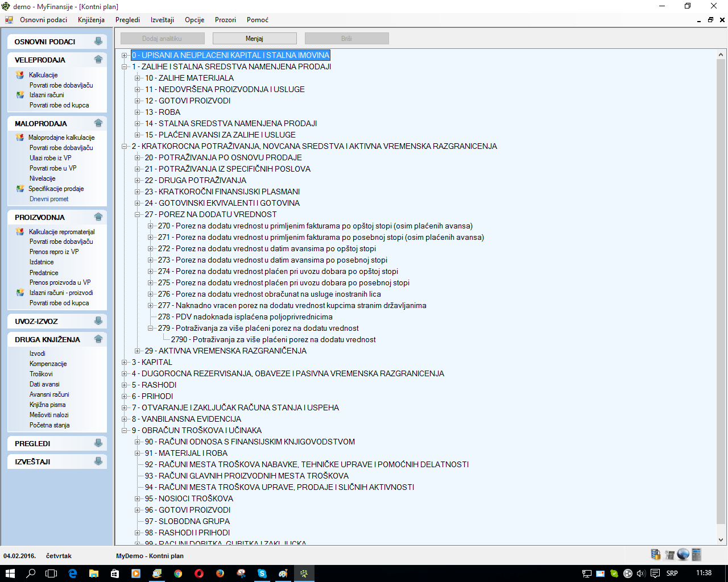Expand the 3 - KAPITAL tree node
Viewport: 728px width, 582px height.
point(125,362)
